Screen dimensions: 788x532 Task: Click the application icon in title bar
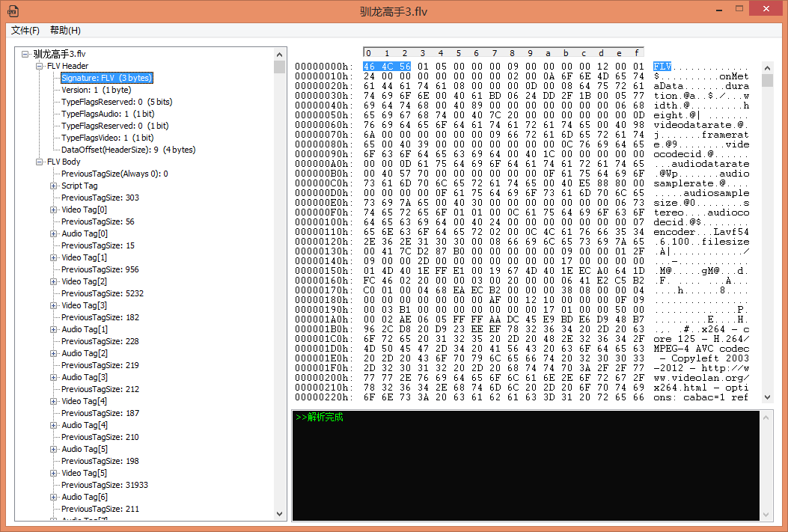click(x=13, y=10)
